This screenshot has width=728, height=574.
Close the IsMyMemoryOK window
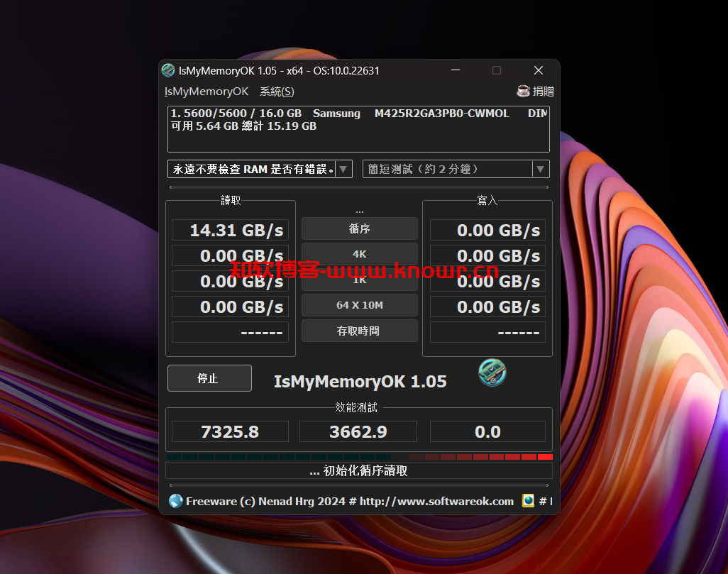pyautogui.click(x=539, y=70)
